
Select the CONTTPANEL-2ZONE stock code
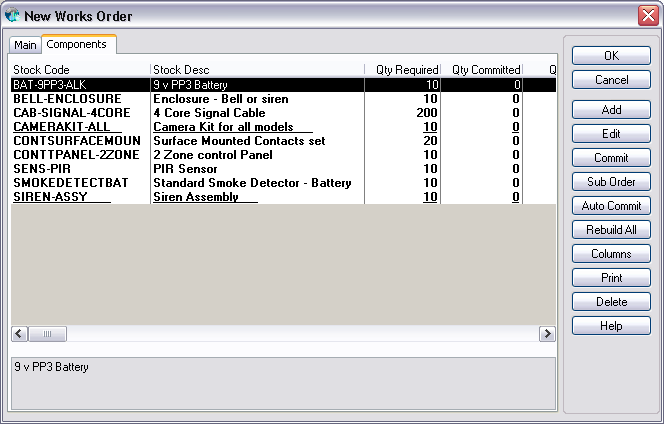[x=76, y=155]
